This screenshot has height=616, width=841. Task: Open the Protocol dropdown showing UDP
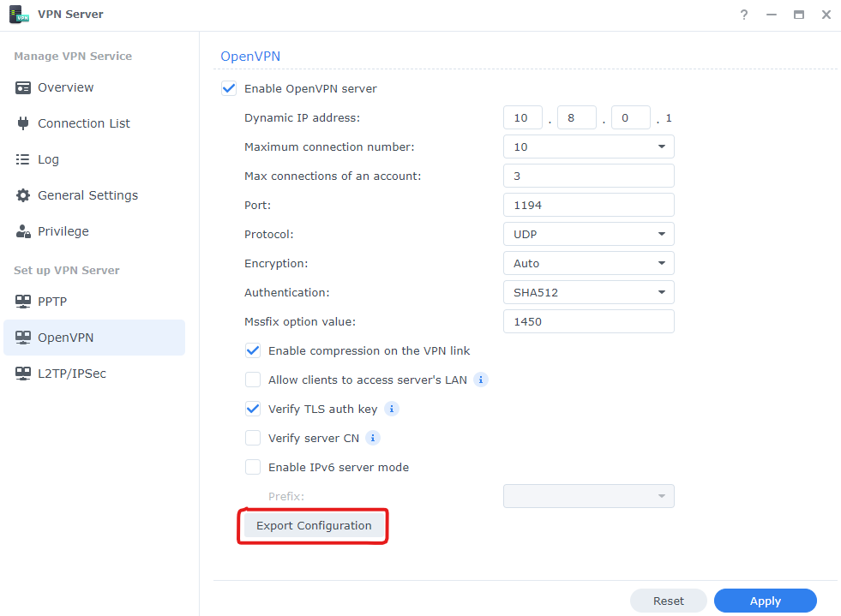(588, 234)
